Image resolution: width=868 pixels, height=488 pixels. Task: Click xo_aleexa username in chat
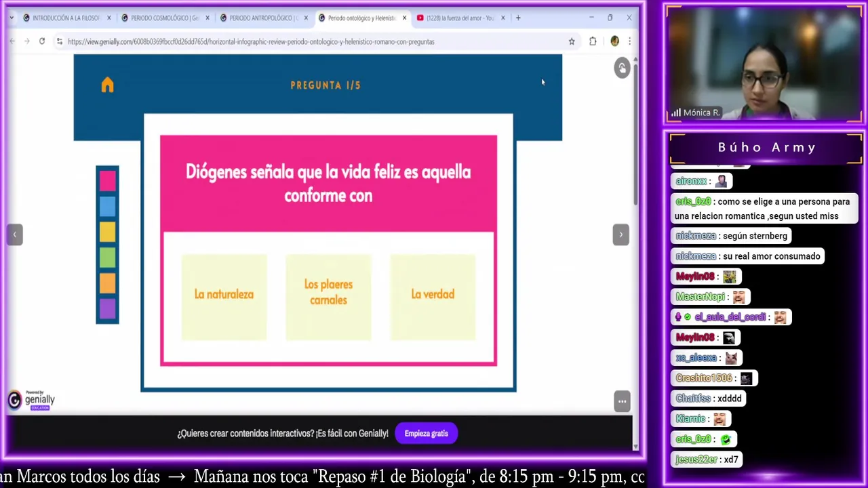click(x=696, y=358)
